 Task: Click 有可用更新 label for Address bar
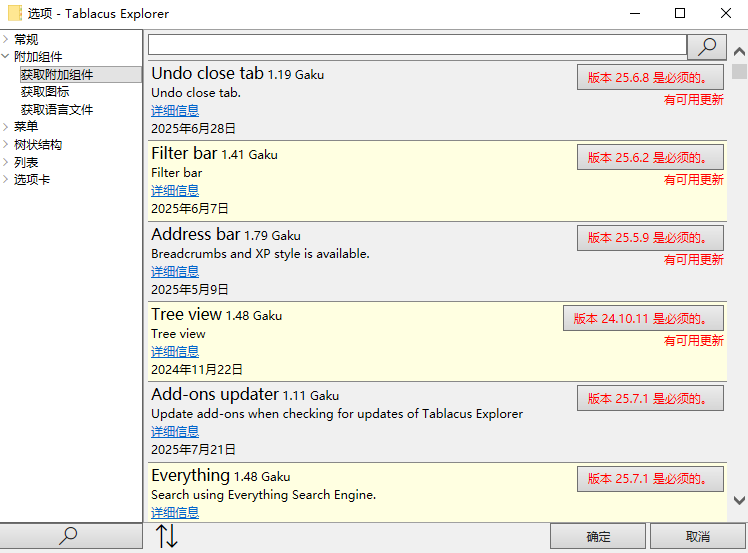(694, 260)
